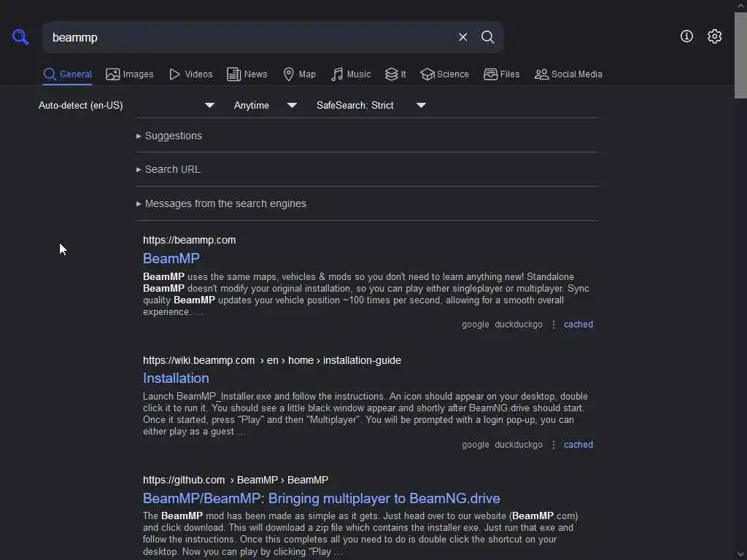Open more options dots for Installation result
This screenshot has height=560, width=747.
click(553, 445)
